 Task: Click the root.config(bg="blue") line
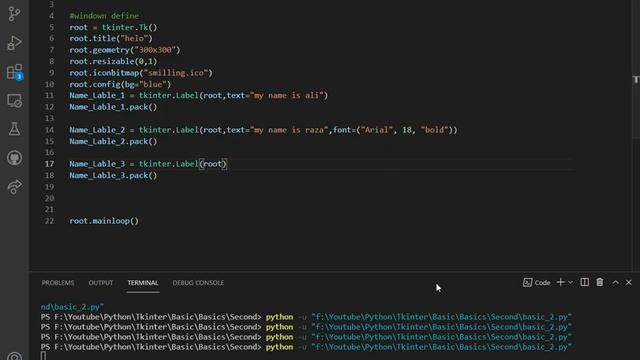pyautogui.click(x=120, y=84)
